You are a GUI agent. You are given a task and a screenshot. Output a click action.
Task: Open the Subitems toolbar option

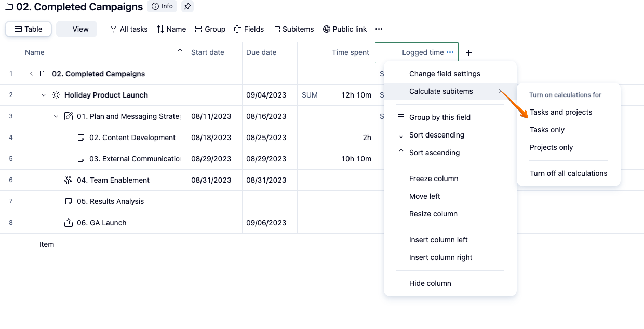(x=293, y=29)
